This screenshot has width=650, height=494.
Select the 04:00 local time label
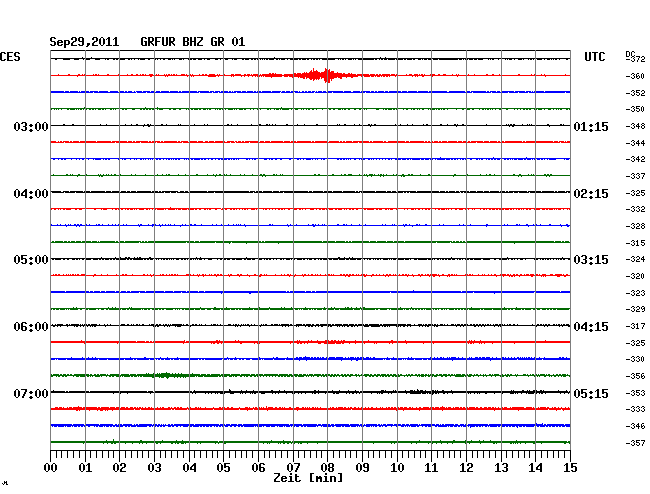click(x=31, y=194)
